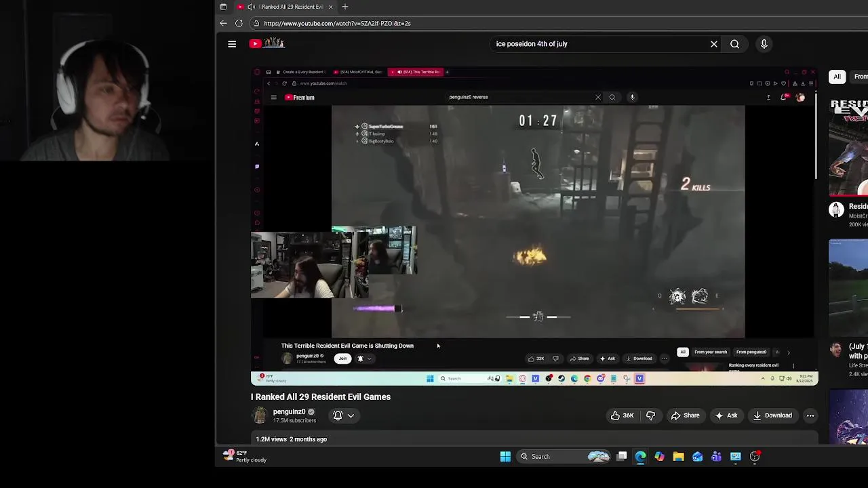Open the Windows Start menu
Screen dimensions: 868x488
(x=505, y=457)
